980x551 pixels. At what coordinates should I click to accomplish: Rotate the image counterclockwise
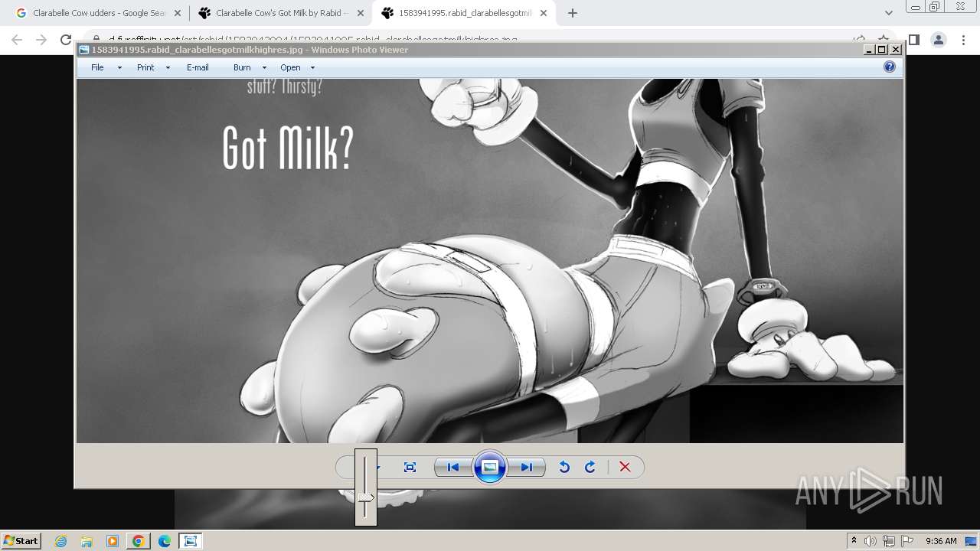[x=564, y=467]
